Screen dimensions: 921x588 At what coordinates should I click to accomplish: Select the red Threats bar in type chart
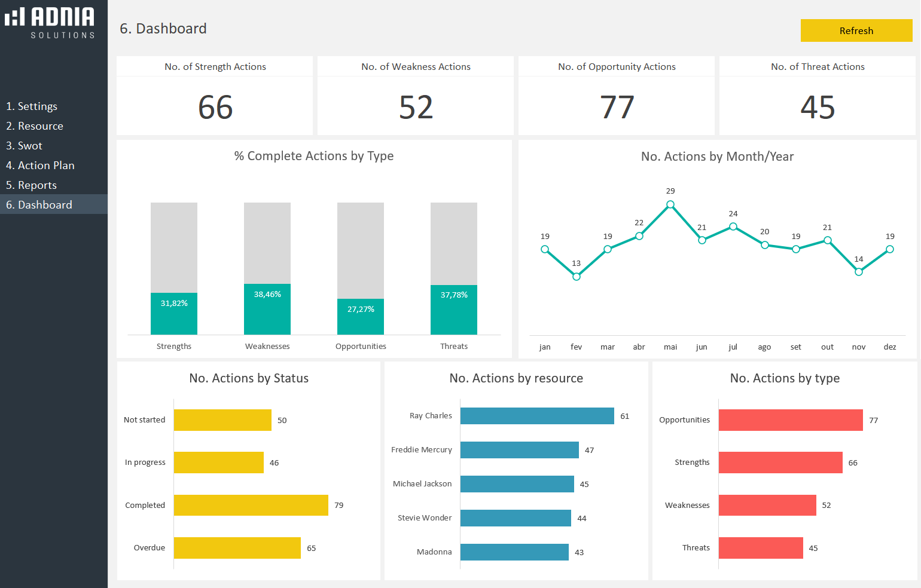[761, 548]
